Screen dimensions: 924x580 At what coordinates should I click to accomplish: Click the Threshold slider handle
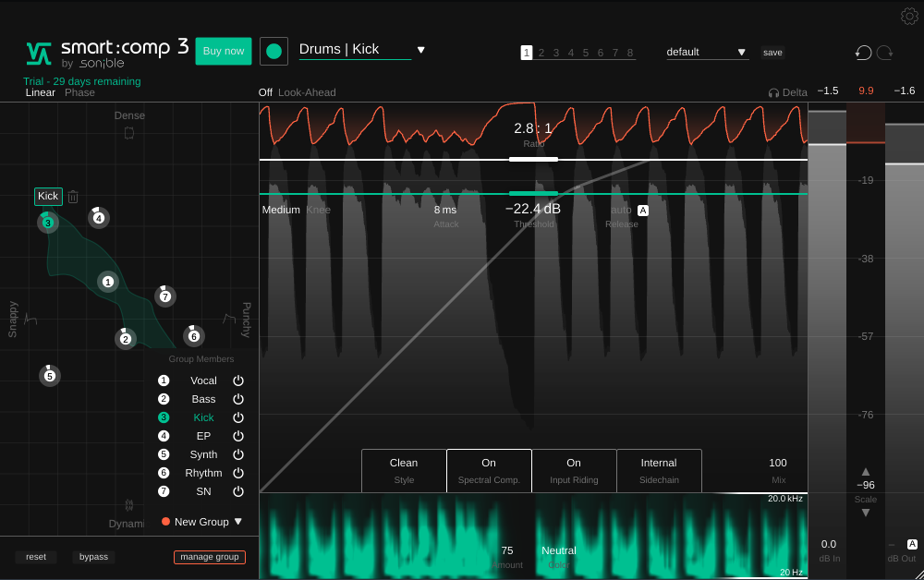pos(533,193)
